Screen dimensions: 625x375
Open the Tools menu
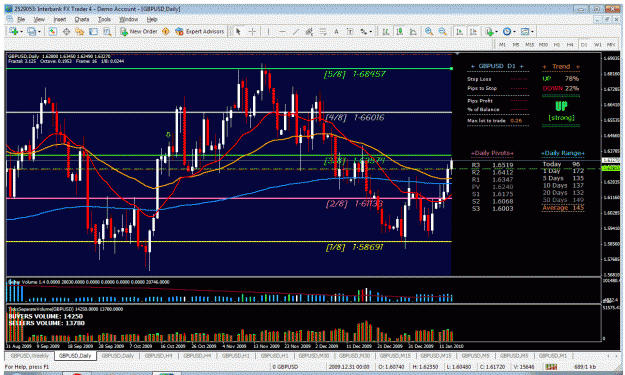[x=104, y=19]
